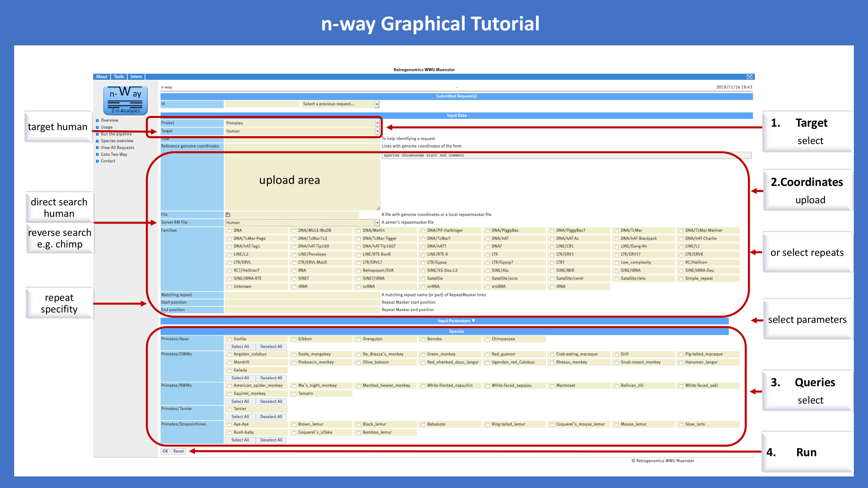The width and height of the screenshot is (868, 488).
Task: Go to Overview in sidebar
Action: (x=109, y=120)
